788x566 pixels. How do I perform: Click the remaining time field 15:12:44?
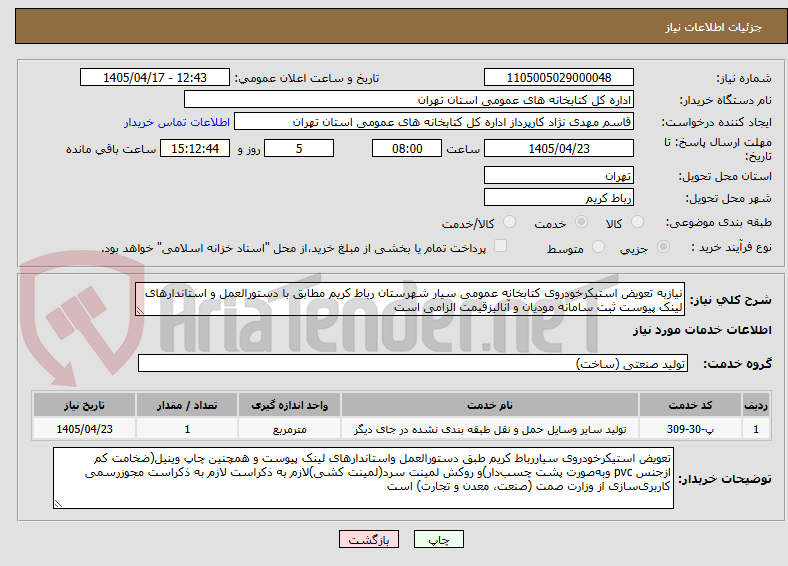195,148
